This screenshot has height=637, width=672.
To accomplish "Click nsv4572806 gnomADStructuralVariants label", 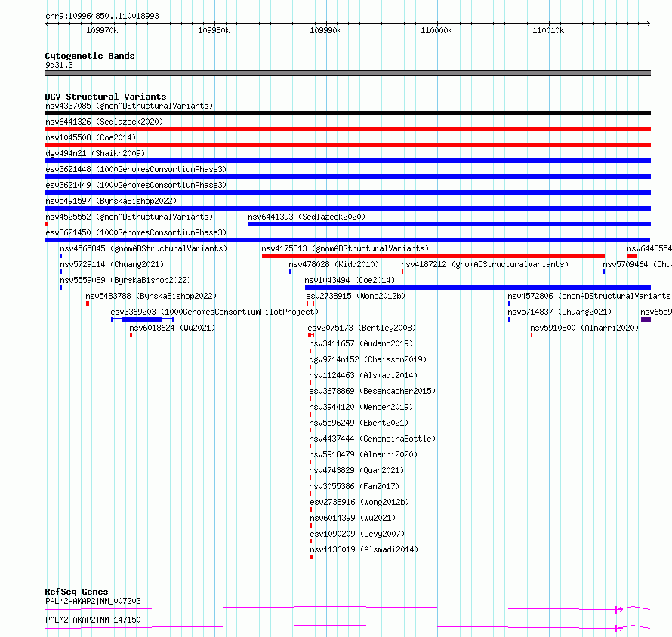I will coord(589,296).
